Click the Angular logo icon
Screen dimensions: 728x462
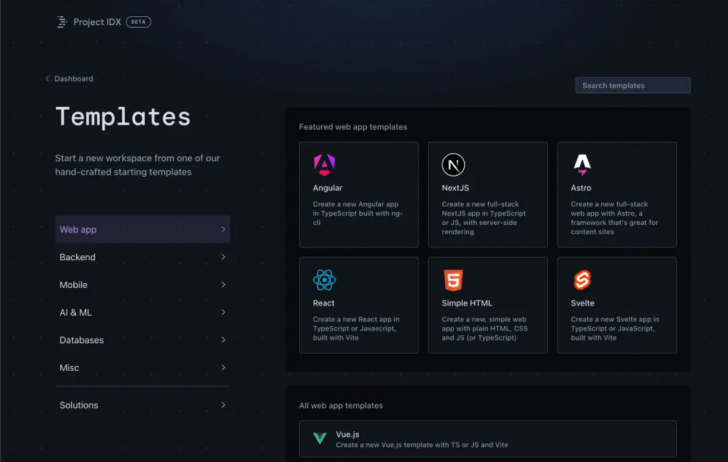click(324, 165)
